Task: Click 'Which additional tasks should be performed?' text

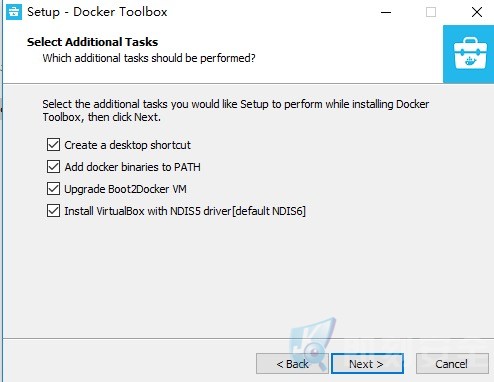Action: (x=149, y=58)
